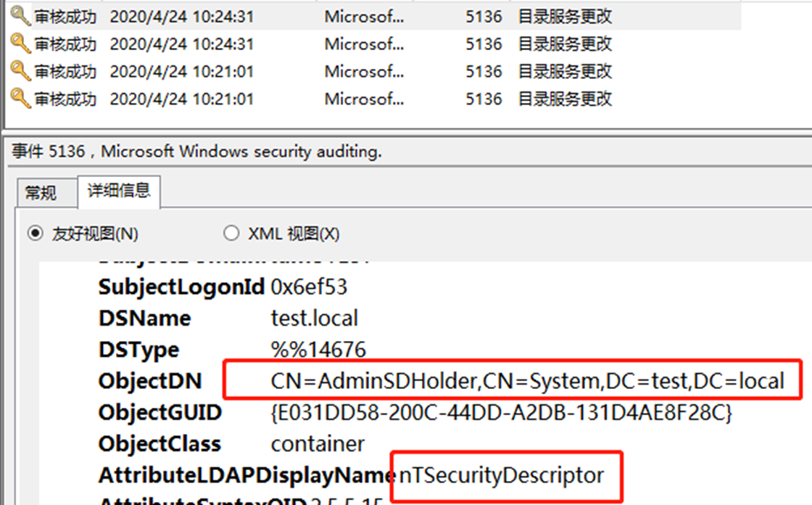Click the ObjectDN field label
This screenshot has height=505, width=812.
(150, 381)
